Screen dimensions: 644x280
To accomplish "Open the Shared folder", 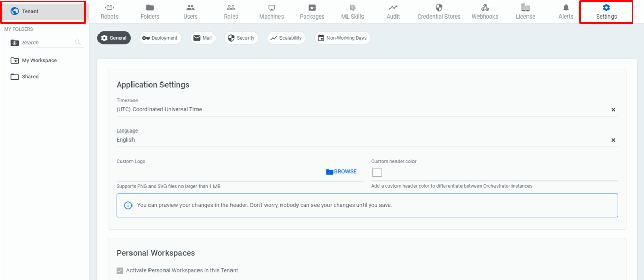I will [x=25, y=76].
